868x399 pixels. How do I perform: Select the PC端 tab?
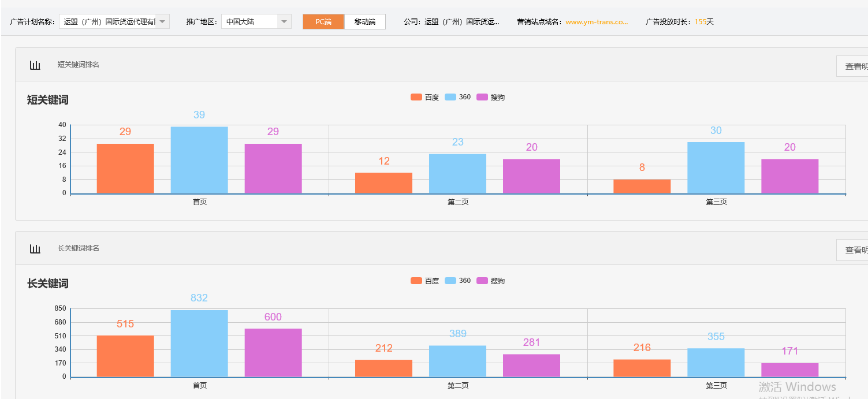pyautogui.click(x=323, y=21)
